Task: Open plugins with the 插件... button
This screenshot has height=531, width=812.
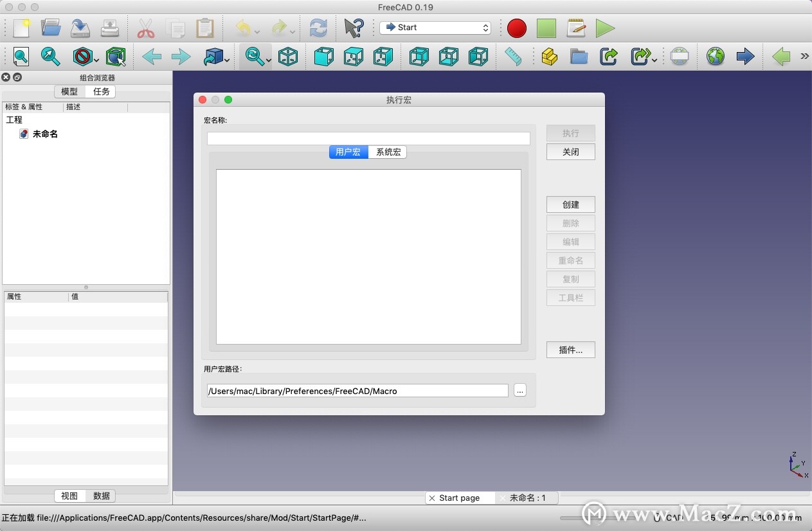Action: [x=570, y=350]
